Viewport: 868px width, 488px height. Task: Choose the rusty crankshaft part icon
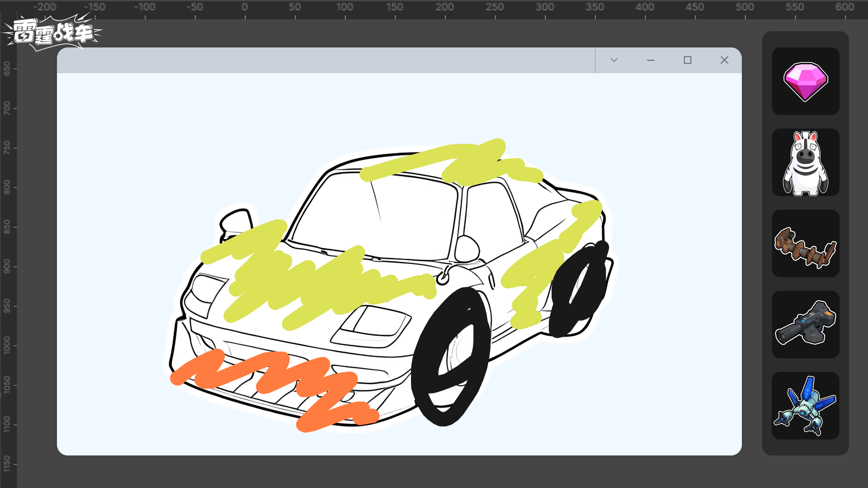[806, 244]
